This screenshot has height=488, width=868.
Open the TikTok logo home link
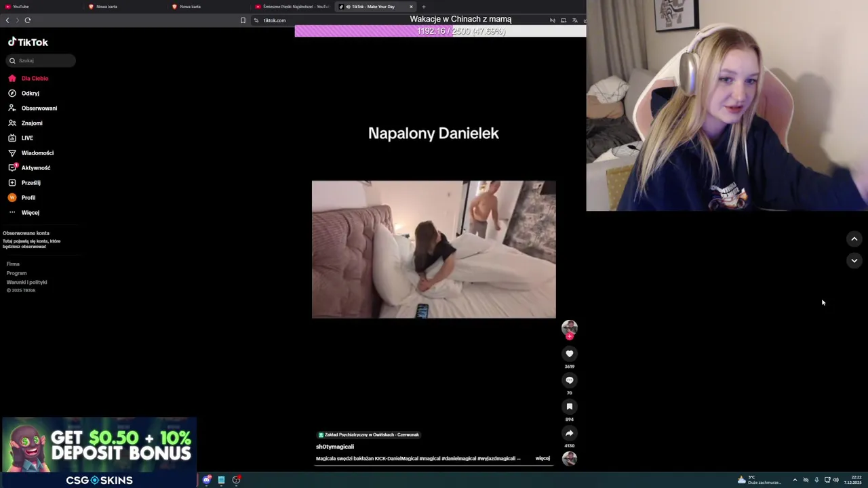click(x=28, y=42)
